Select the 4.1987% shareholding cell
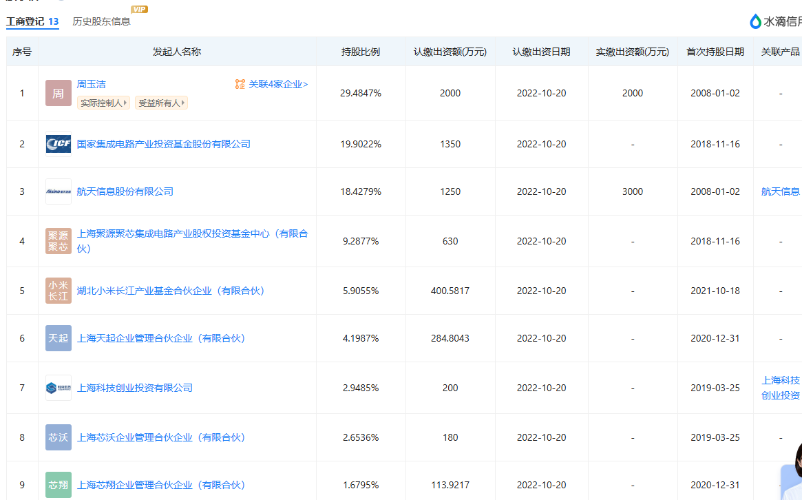 pos(361,338)
